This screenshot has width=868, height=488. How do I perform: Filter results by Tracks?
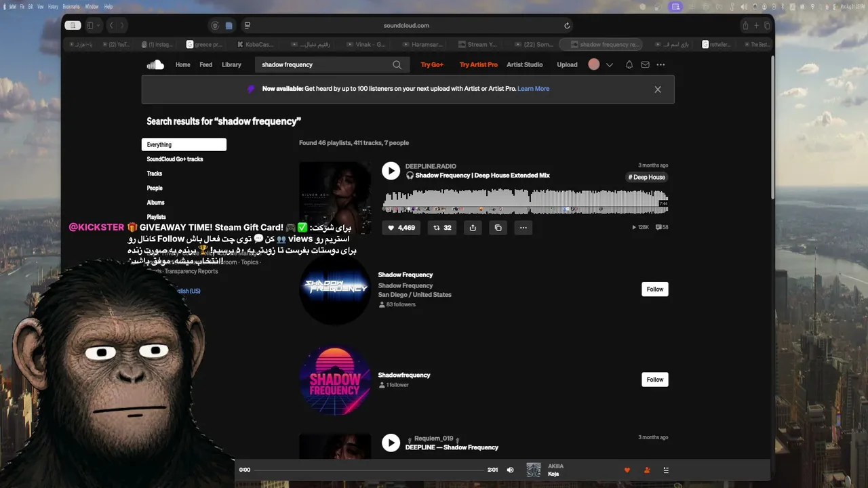pyautogui.click(x=155, y=174)
